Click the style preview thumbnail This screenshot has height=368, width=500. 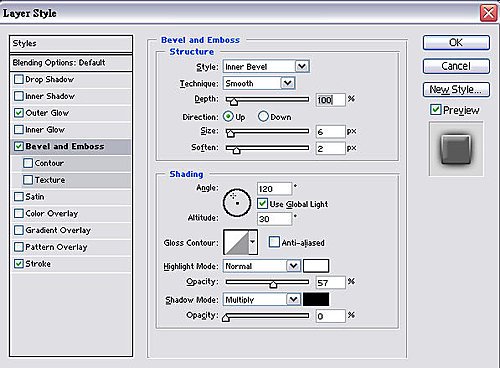456,149
